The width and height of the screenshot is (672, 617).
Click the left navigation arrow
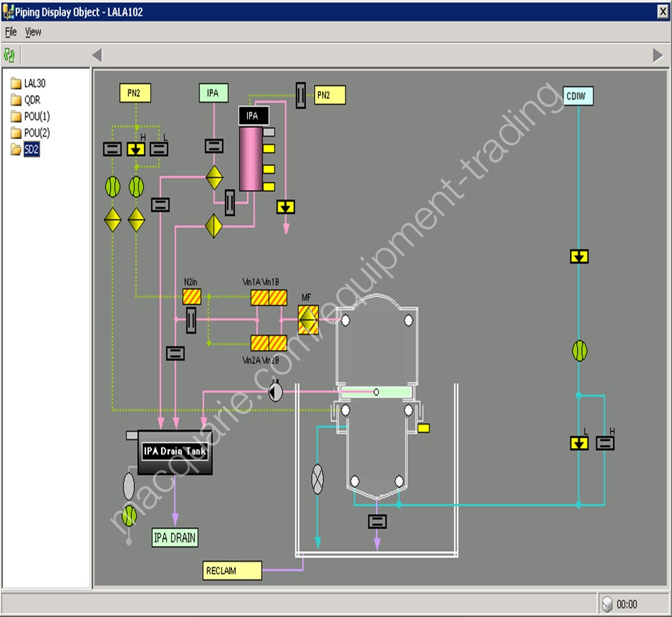click(x=97, y=55)
